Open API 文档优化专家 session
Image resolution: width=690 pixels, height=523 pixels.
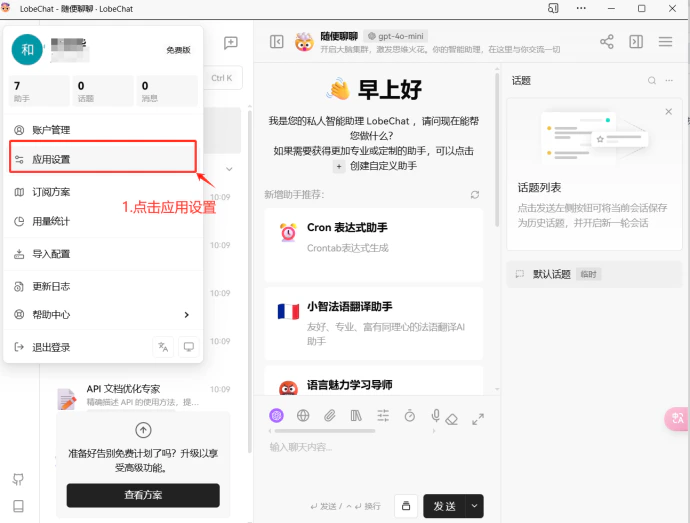[143, 395]
